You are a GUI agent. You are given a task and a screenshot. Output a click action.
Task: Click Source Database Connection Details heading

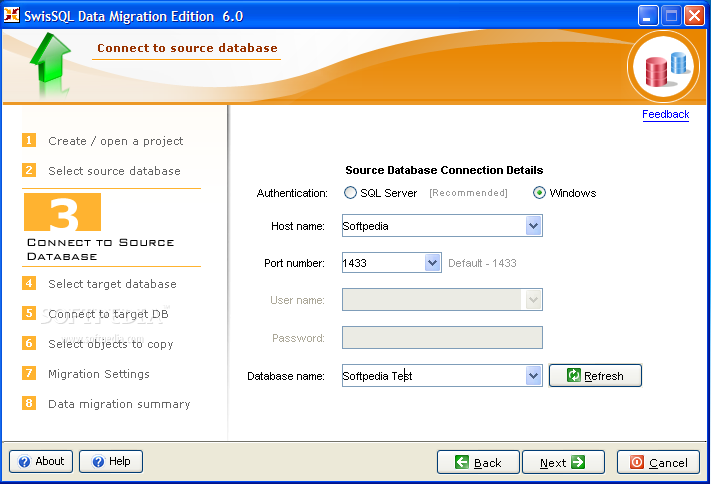coord(444,170)
